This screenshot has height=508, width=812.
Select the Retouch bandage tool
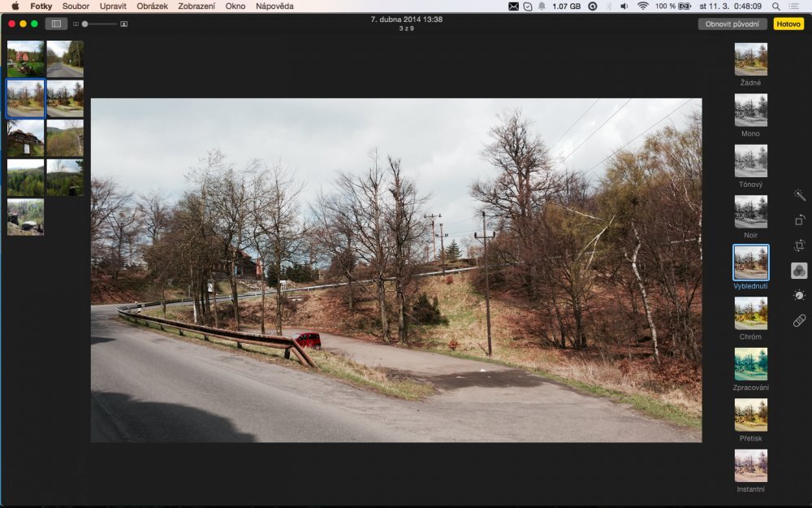pos(799,321)
